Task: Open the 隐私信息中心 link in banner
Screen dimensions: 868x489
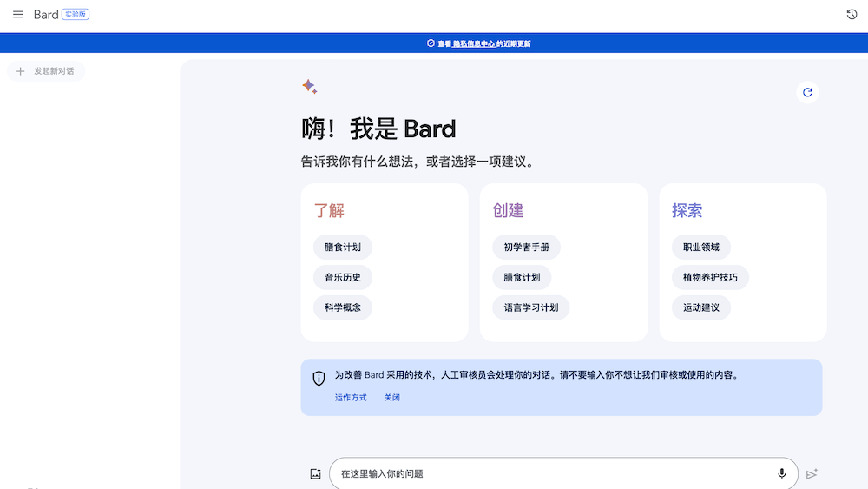Action: pos(474,43)
